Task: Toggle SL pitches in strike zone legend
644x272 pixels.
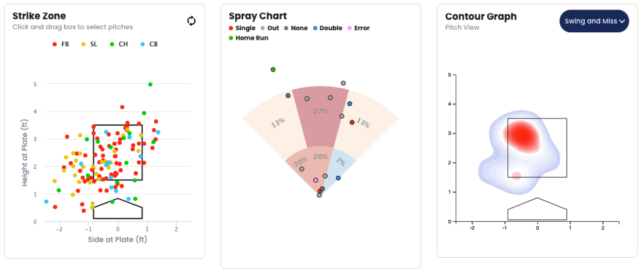Action: click(x=90, y=44)
